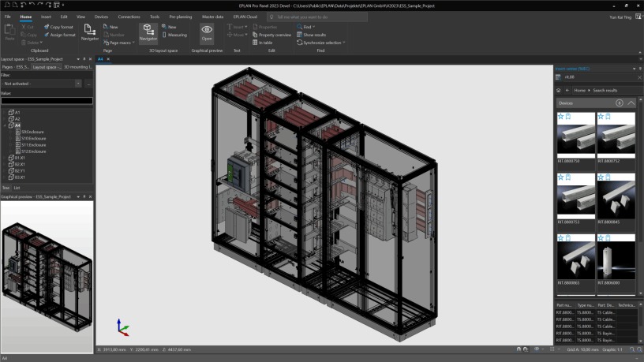644x362 pixels.
Task: Toggle view eye icon in status bar
Action: click(537, 349)
